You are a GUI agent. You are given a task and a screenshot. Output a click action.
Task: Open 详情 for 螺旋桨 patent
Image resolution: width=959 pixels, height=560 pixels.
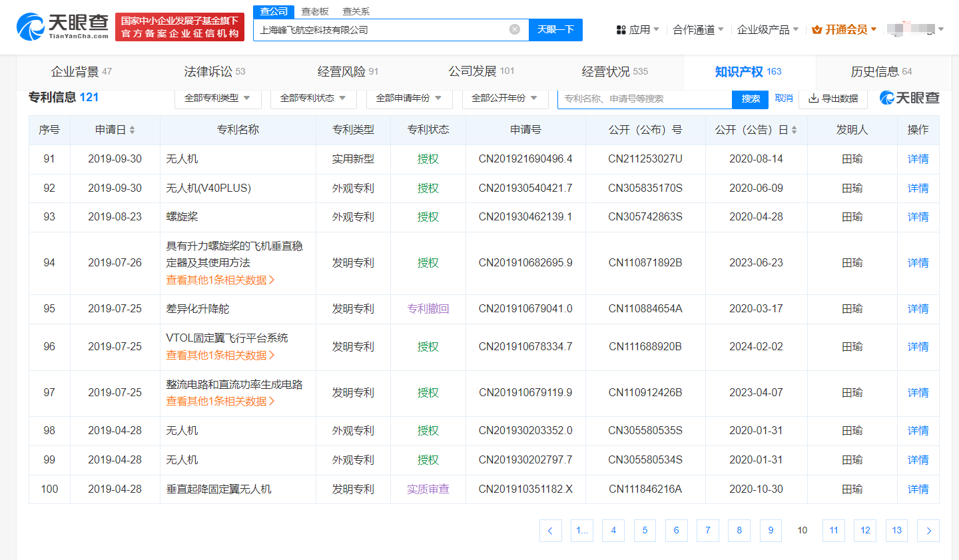click(x=918, y=217)
